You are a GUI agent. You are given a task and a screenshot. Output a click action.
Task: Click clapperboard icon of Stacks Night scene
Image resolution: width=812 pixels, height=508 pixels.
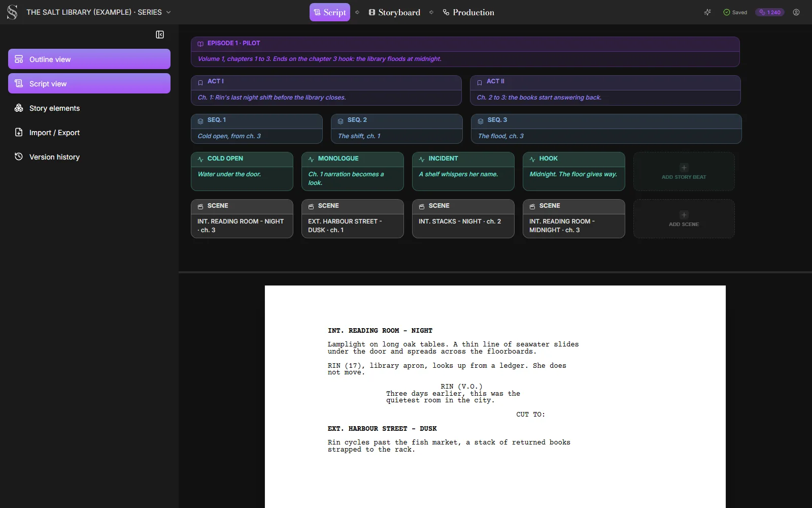pos(422,206)
